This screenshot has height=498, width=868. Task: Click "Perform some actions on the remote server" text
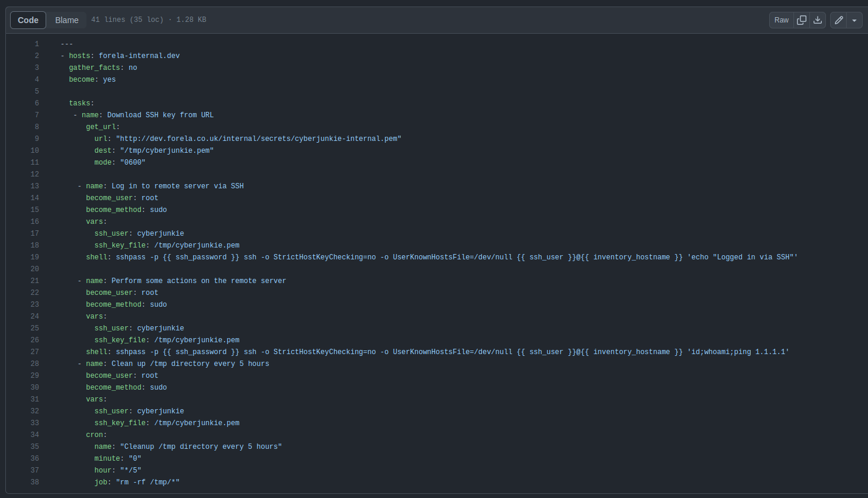[x=198, y=281]
